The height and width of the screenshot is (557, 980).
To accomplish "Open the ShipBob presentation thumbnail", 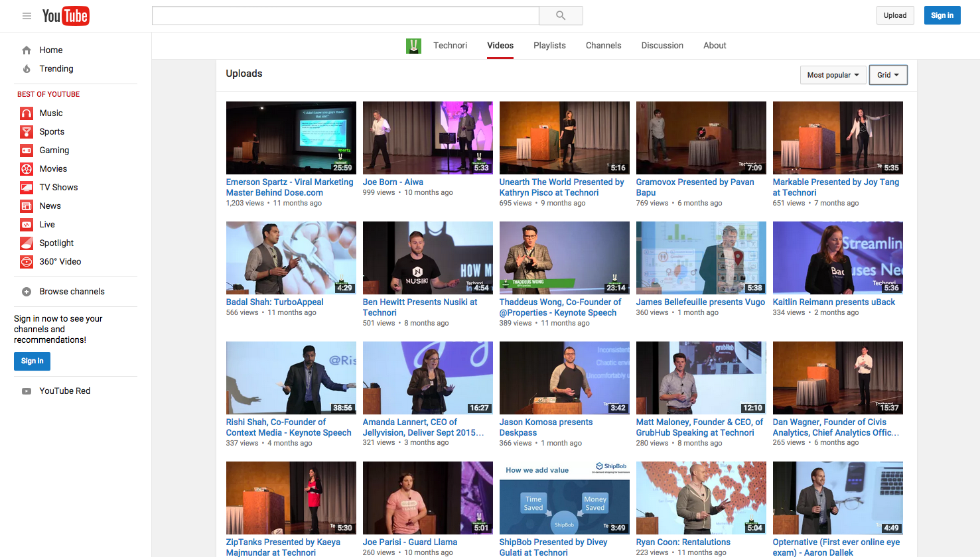I will (x=565, y=498).
